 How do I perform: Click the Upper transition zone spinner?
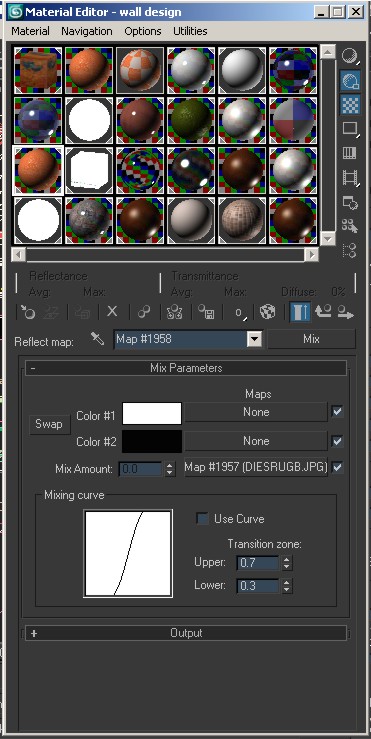287,563
